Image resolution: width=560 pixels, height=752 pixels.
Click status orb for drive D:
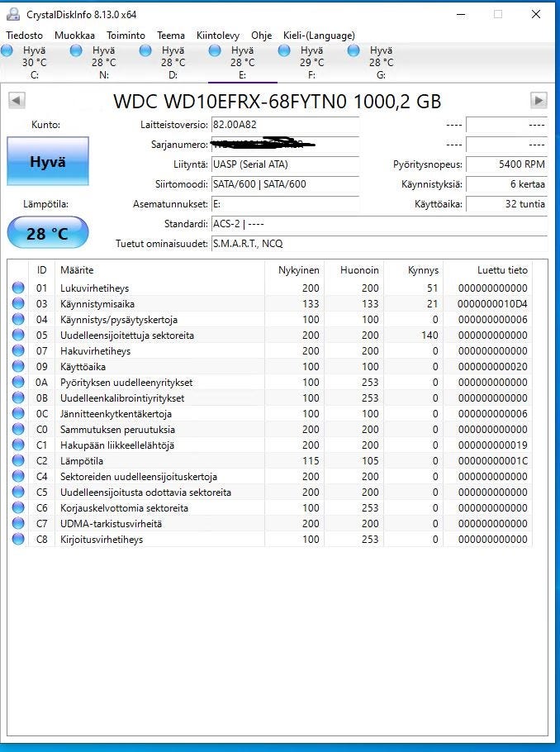(145, 50)
